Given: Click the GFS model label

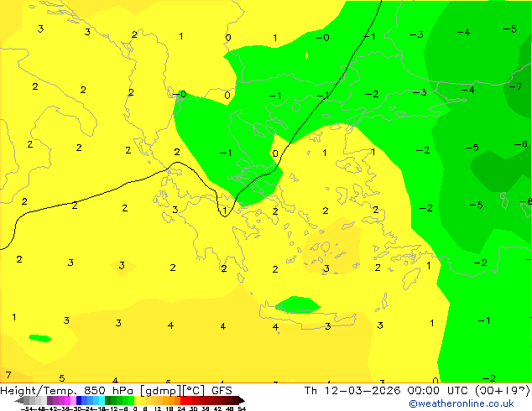Looking at the screenshot, I should point(222,391).
